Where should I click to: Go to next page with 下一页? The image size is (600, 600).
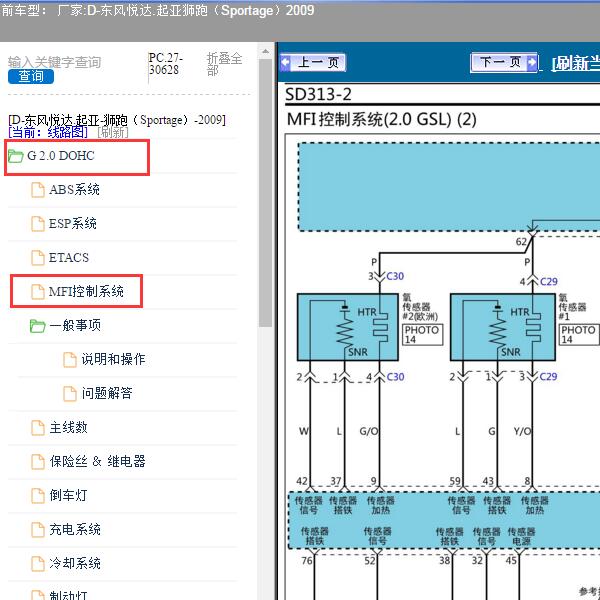(x=504, y=62)
